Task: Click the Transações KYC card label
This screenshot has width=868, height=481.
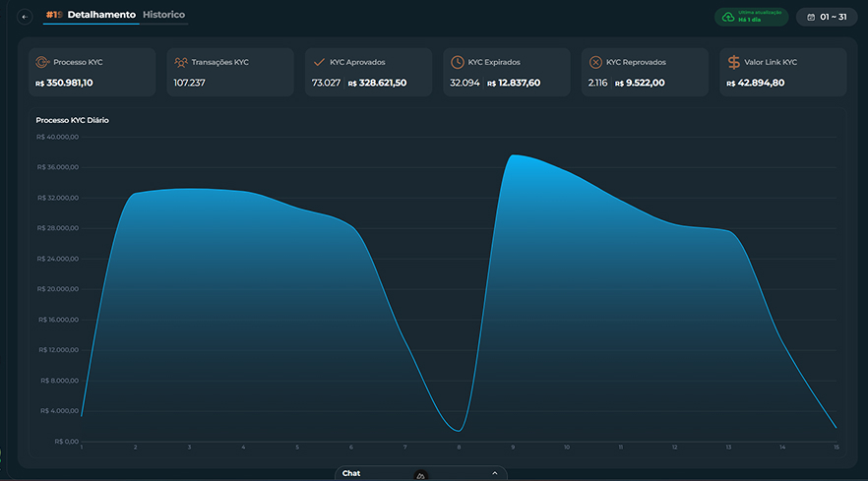Action: click(x=219, y=62)
